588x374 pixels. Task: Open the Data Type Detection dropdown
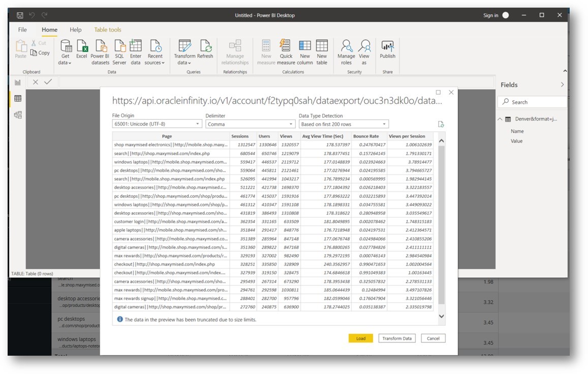click(x=384, y=124)
